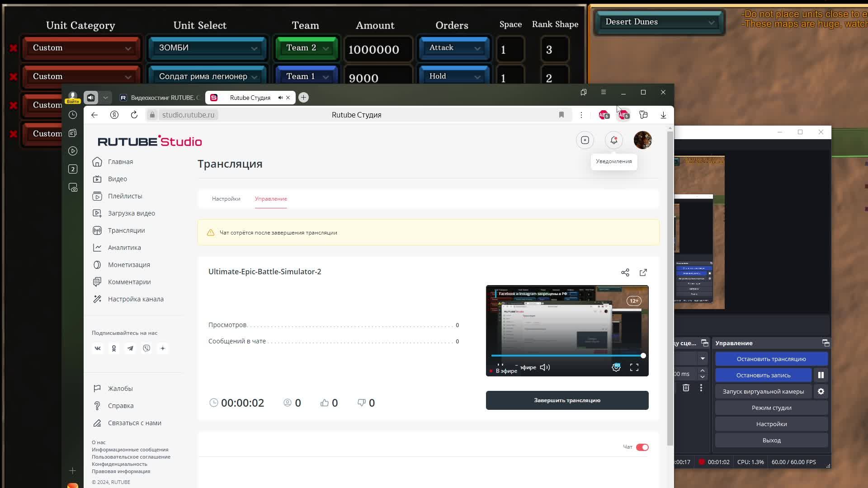Screen dimensions: 868x488
Task: Click the record pause icon in OBS control panel
Action: pos(821,375)
